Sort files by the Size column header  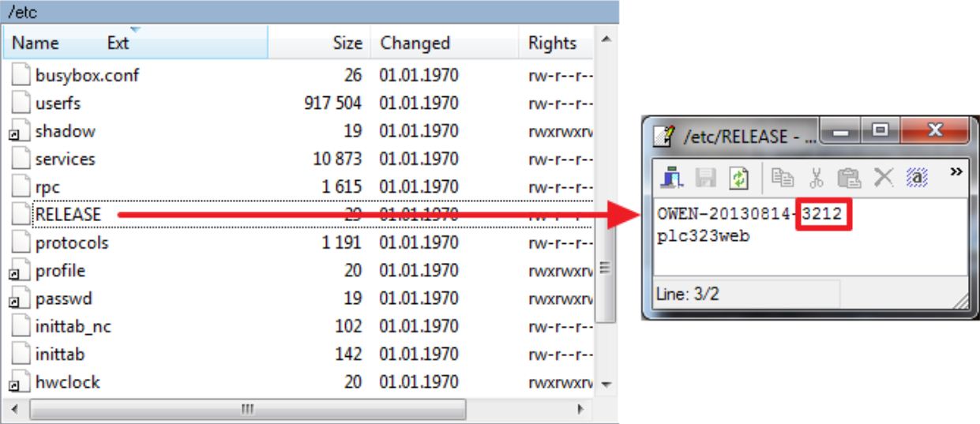pyautogui.click(x=346, y=43)
